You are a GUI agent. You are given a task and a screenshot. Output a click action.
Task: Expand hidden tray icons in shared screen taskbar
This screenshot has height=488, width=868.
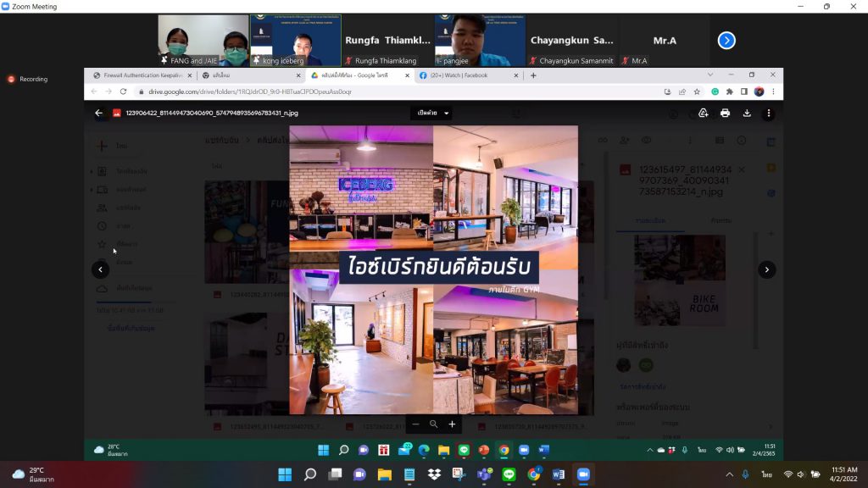coord(650,451)
